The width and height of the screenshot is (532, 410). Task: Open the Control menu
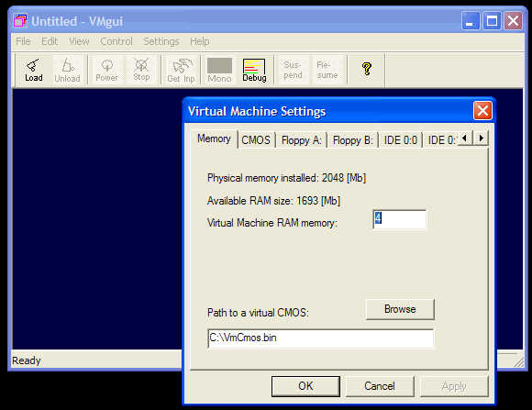[116, 41]
